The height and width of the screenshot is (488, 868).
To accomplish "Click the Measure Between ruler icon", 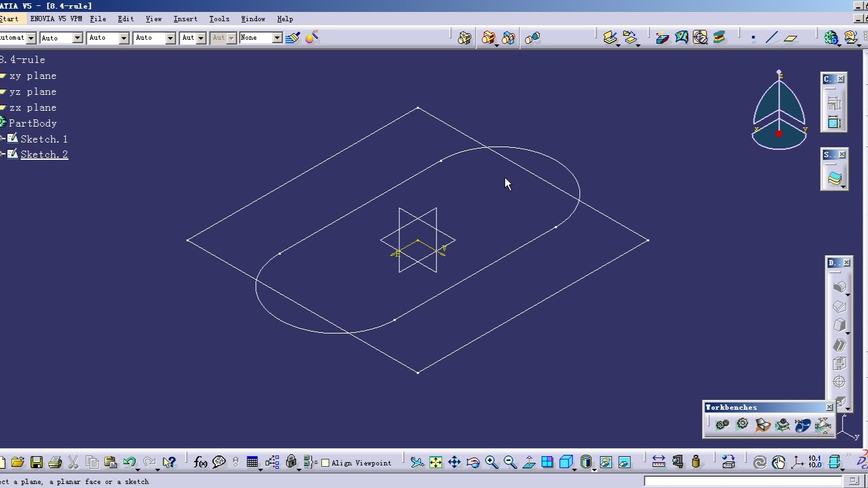I will [658, 461].
